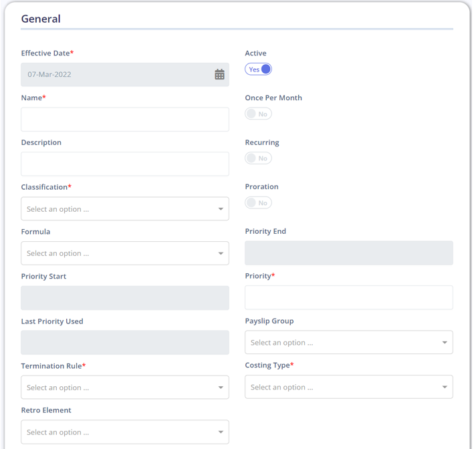The width and height of the screenshot is (476, 449).
Task: Expand the Costing Type dropdown
Action: pos(349,387)
